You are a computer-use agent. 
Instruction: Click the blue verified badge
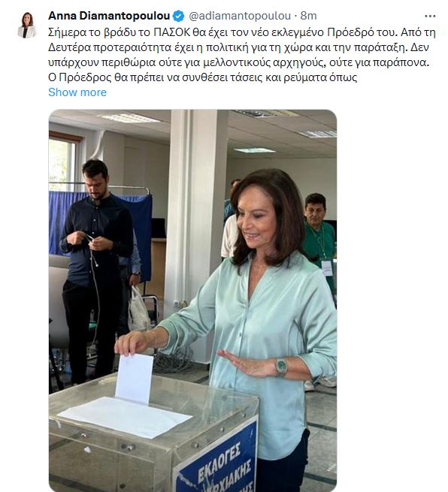(179, 16)
